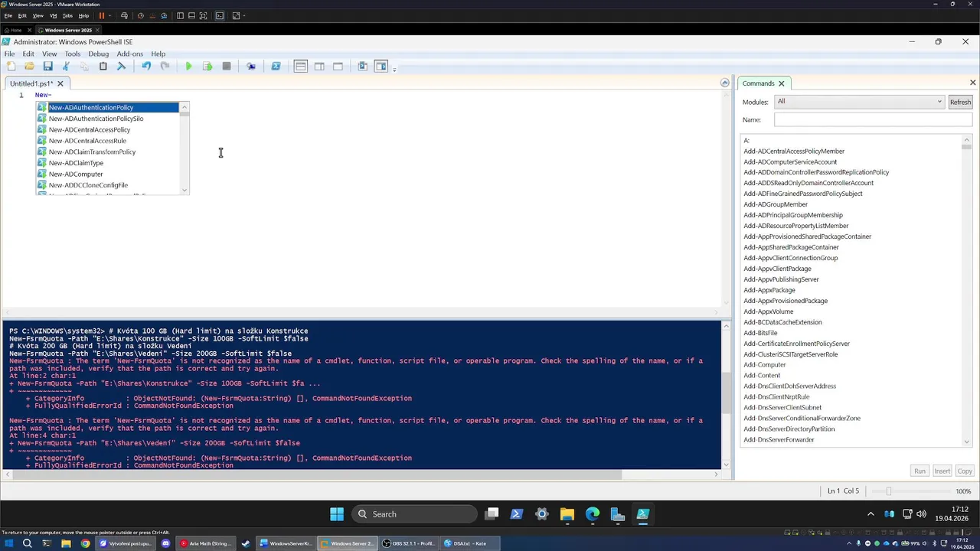Click Server Manager icon on guest taskbar
Viewport: 980px width, 551px height.
pos(617,514)
